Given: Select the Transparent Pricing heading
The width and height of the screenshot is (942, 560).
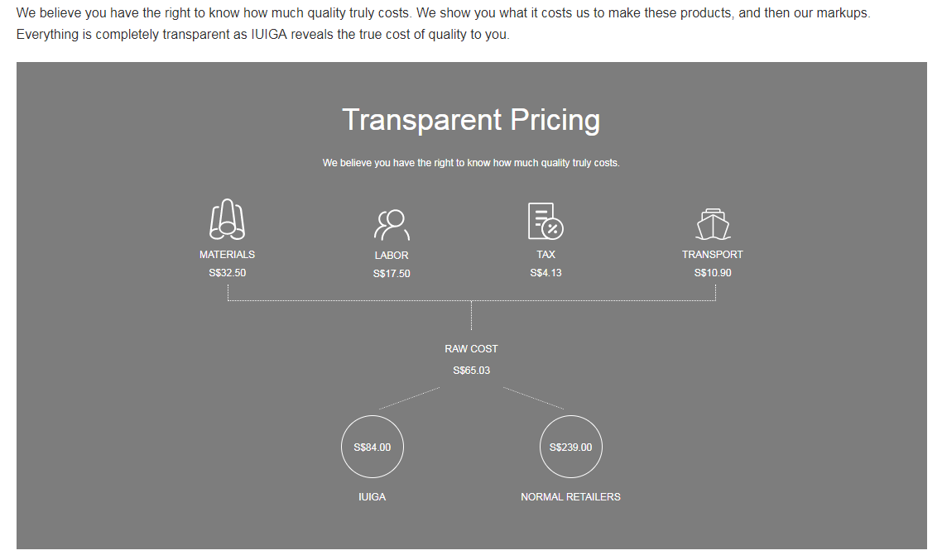Looking at the screenshot, I should coord(471,120).
